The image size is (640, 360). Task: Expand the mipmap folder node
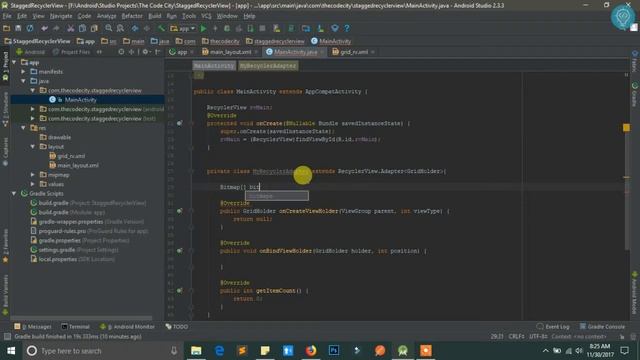tap(33, 175)
